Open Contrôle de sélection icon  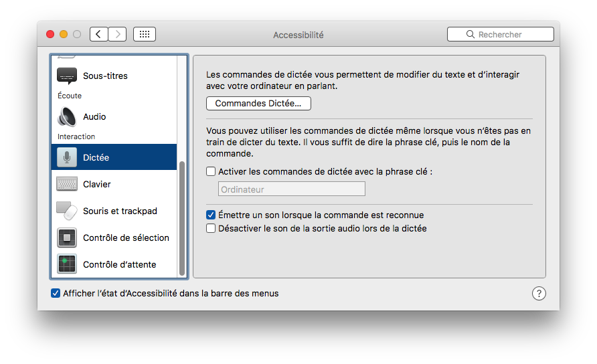click(67, 238)
